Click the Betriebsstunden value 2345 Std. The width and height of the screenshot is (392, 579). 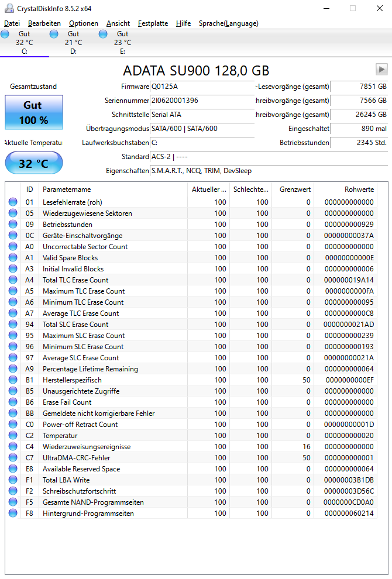[359, 143]
